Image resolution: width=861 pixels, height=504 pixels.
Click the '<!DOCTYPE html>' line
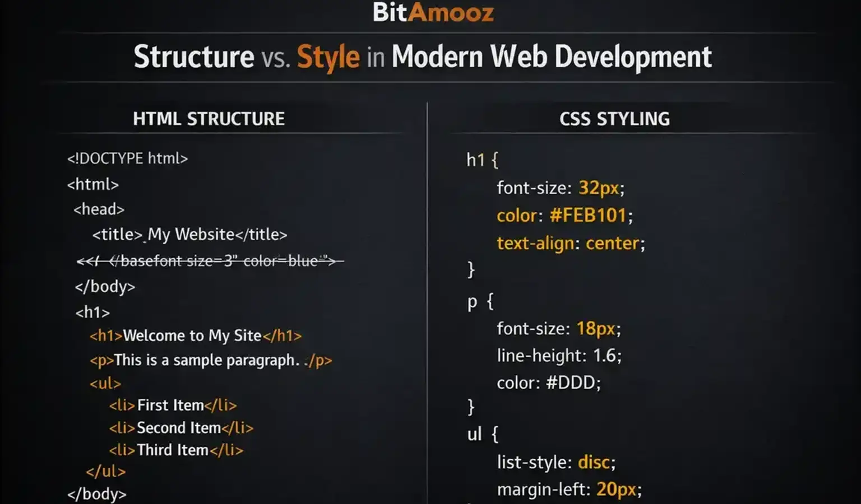(127, 158)
